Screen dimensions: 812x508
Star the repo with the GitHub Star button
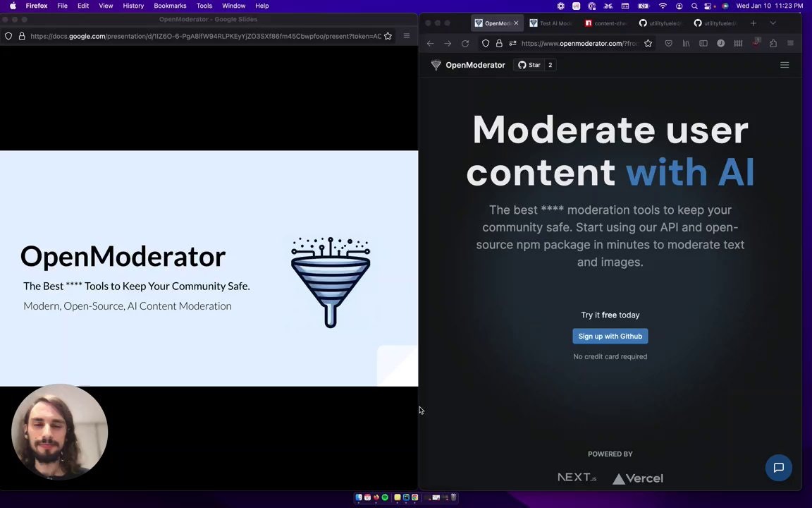click(530, 65)
